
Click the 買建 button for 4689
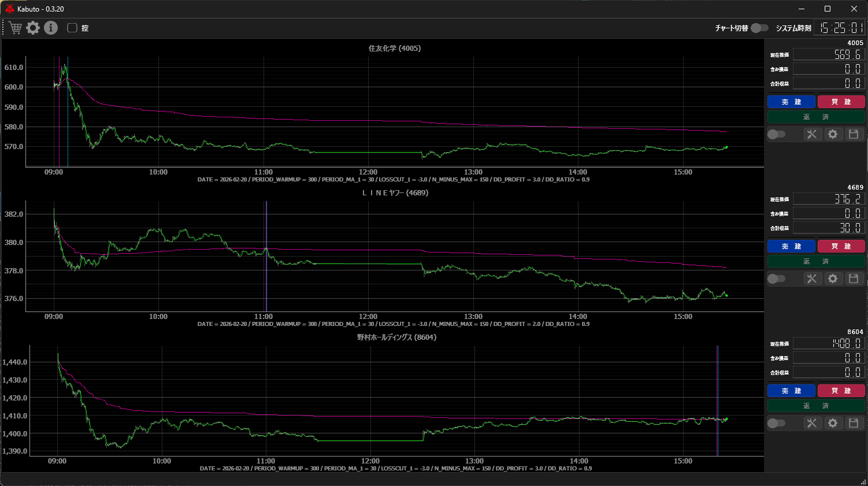[x=841, y=246]
